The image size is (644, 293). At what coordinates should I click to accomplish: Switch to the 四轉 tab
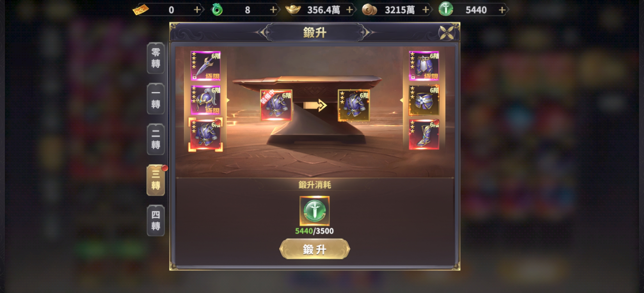156,220
